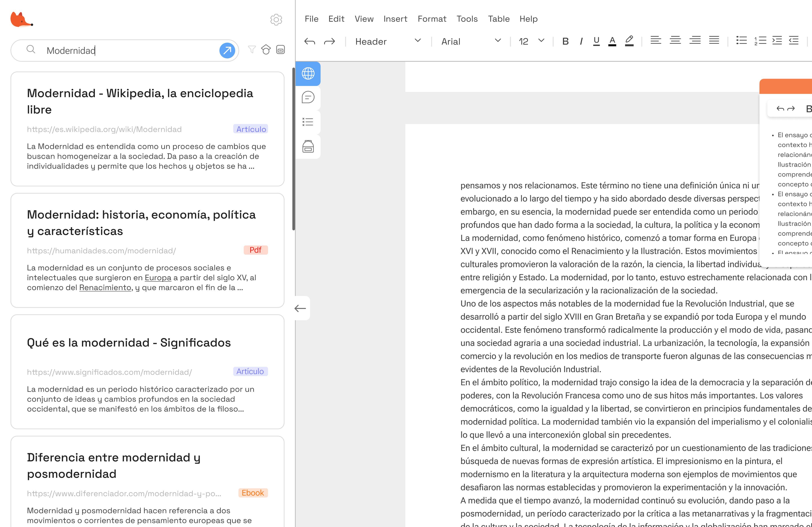Open the Arial font dropdown
The width and height of the screenshot is (812, 527).
click(471, 42)
